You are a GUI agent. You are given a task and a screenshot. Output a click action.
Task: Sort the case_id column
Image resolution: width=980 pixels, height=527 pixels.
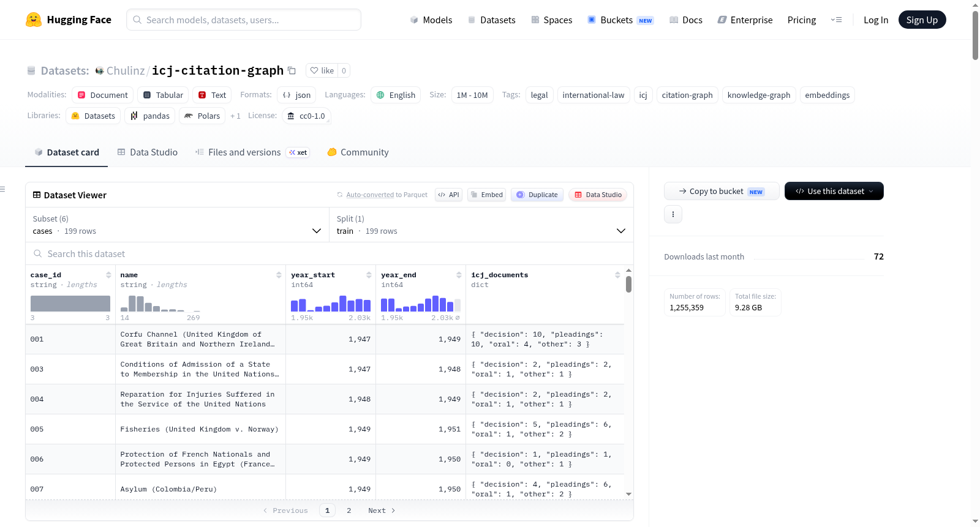(108, 275)
